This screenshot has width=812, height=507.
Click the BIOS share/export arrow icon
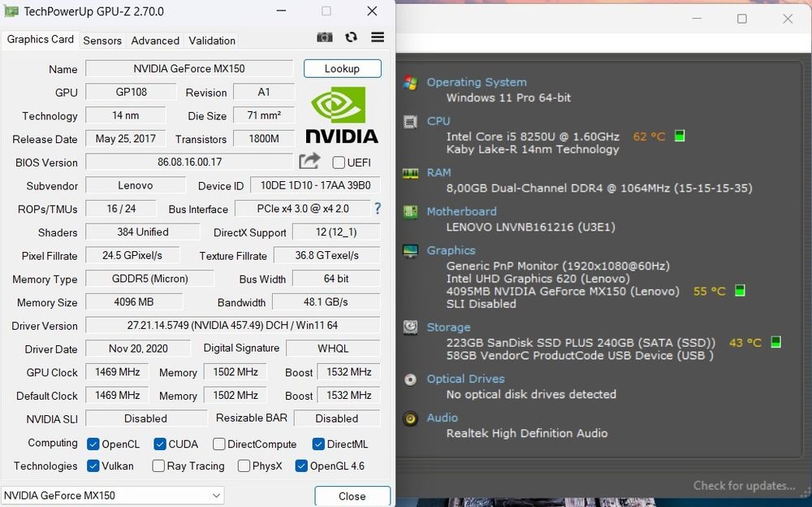(x=309, y=161)
